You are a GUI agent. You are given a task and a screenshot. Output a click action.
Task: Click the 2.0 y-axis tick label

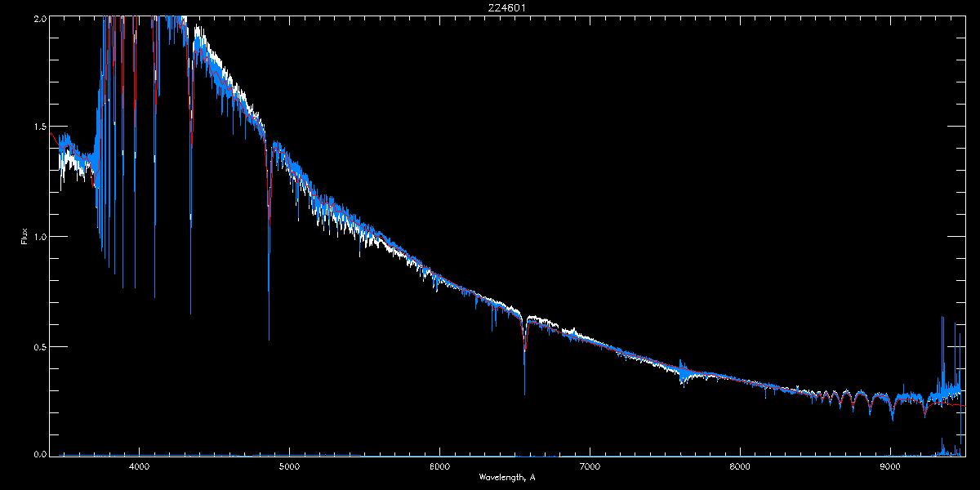pyautogui.click(x=38, y=18)
